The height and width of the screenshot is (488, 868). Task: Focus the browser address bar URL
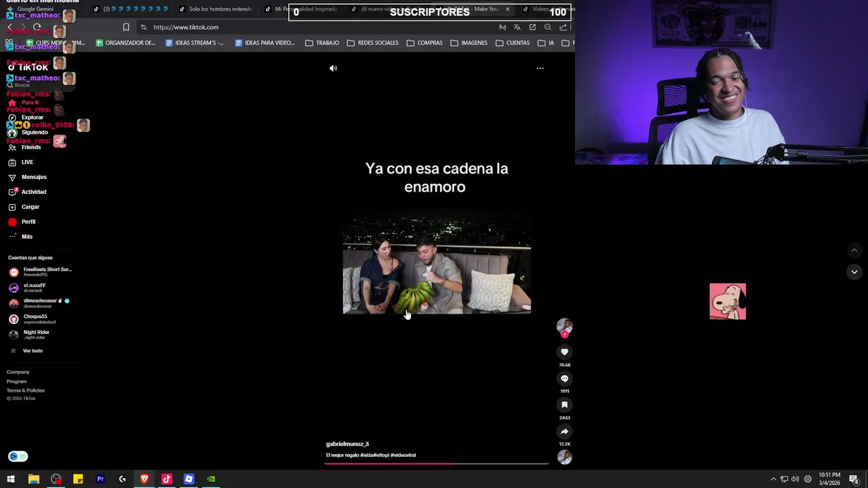pyautogui.click(x=186, y=27)
